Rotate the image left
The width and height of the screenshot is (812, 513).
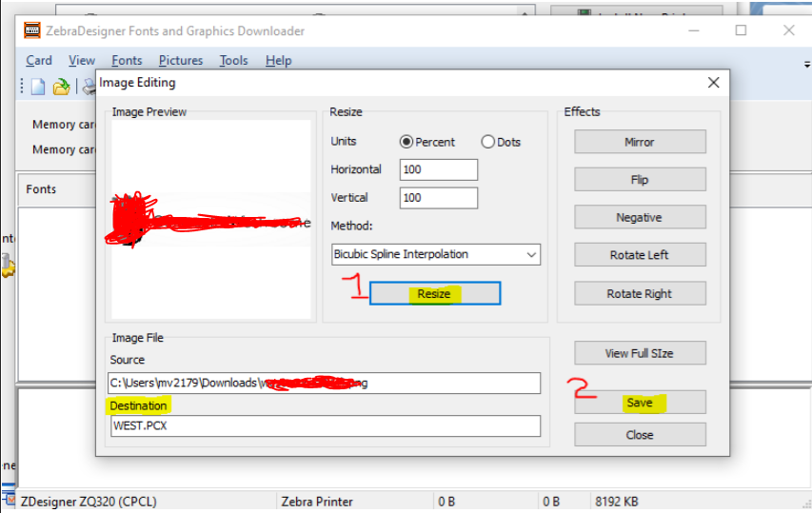click(640, 255)
